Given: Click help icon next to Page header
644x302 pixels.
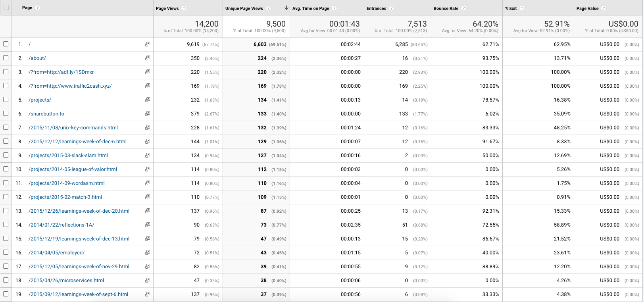Looking at the screenshot, I should [38, 8].
